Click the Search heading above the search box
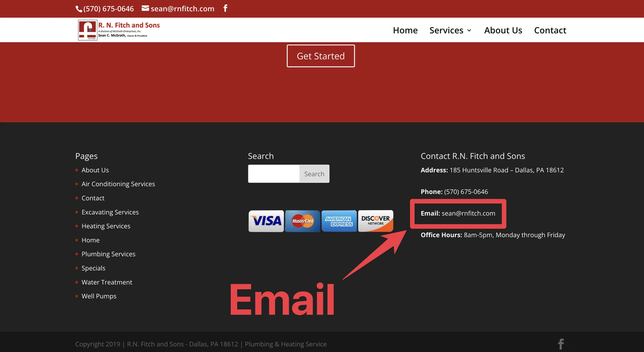The width and height of the screenshot is (644, 352). (261, 156)
